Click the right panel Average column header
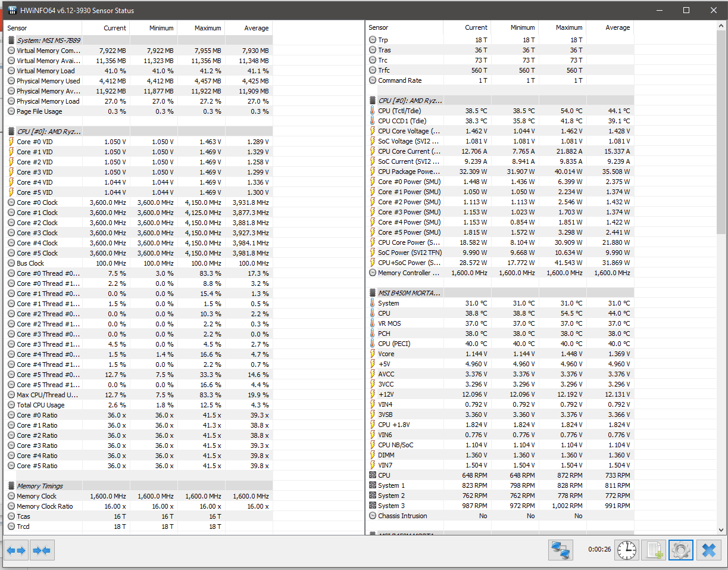Screen dimensions: 728x570 (610, 27)
